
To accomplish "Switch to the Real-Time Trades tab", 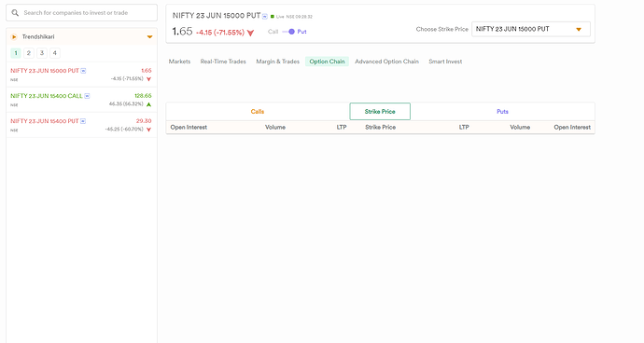I will (223, 62).
